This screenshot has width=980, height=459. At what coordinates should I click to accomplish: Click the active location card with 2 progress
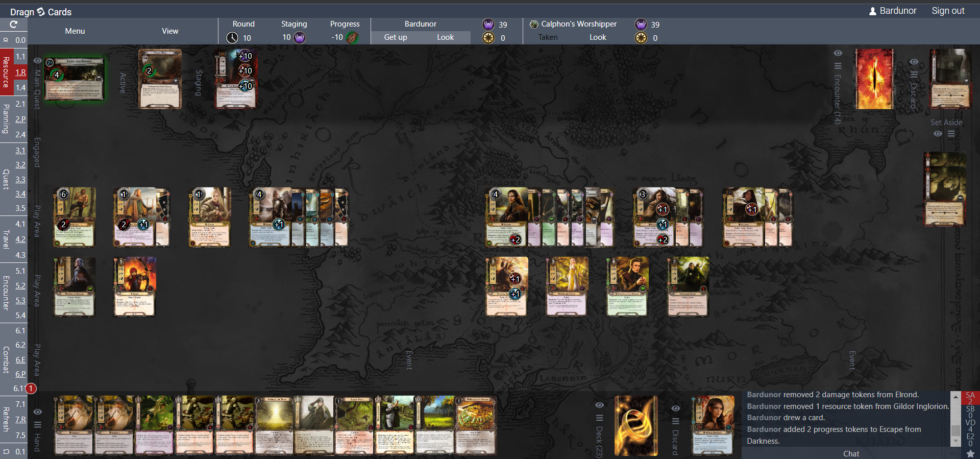coord(160,79)
